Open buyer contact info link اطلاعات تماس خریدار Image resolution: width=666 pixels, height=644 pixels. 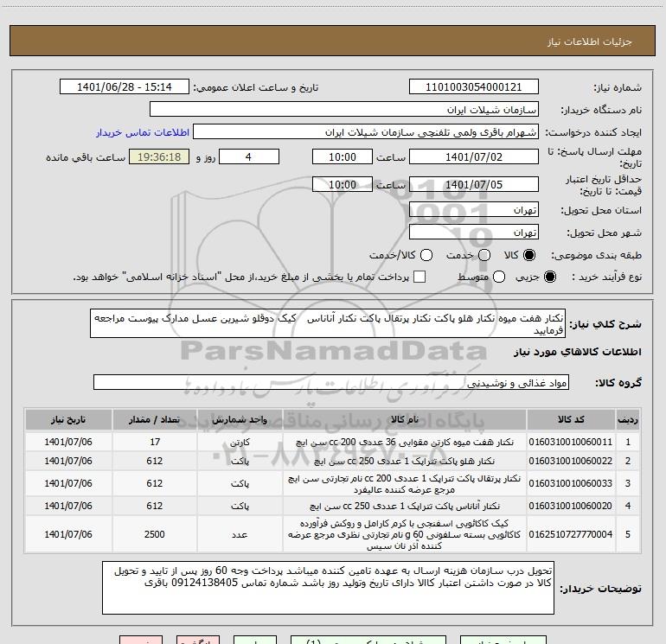pyautogui.click(x=143, y=132)
